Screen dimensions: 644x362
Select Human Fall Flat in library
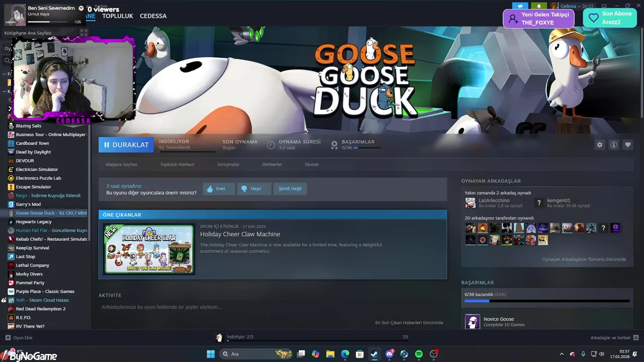coord(46,230)
